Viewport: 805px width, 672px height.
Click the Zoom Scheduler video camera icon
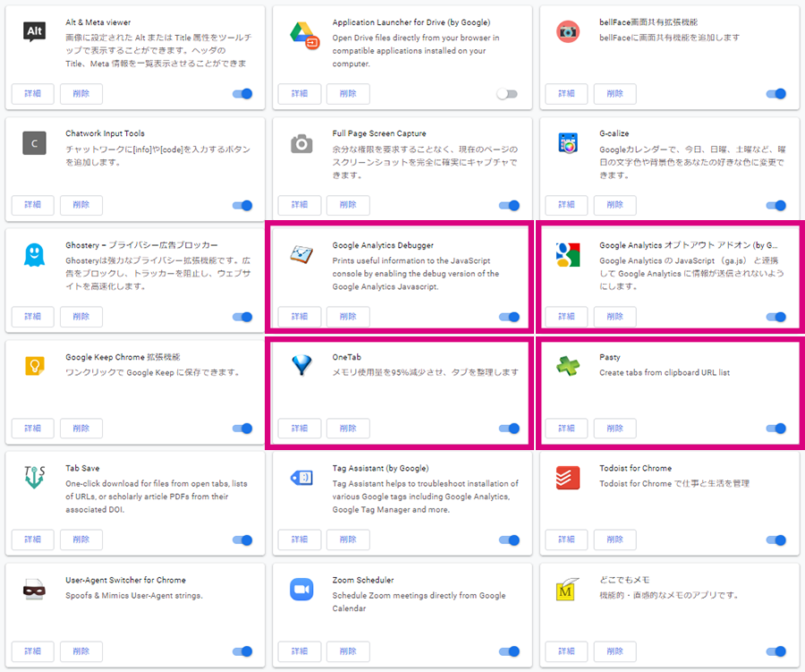[301, 590]
